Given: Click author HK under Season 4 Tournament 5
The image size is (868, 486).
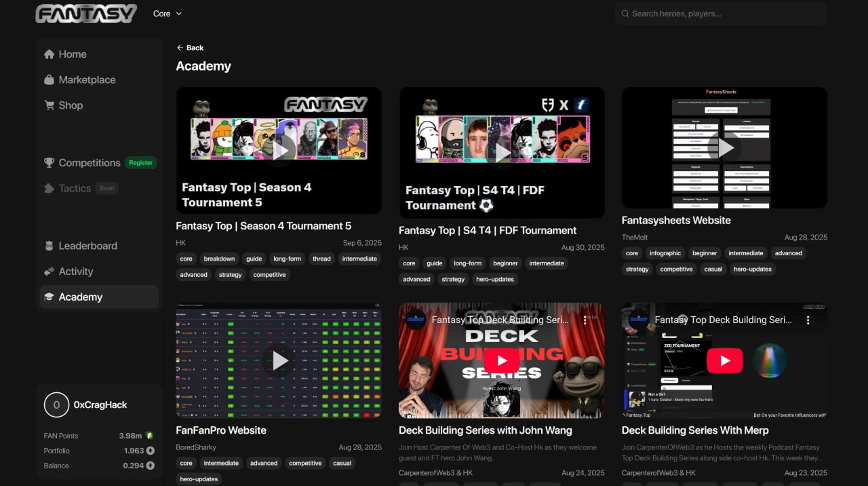Looking at the screenshot, I should (x=180, y=243).
